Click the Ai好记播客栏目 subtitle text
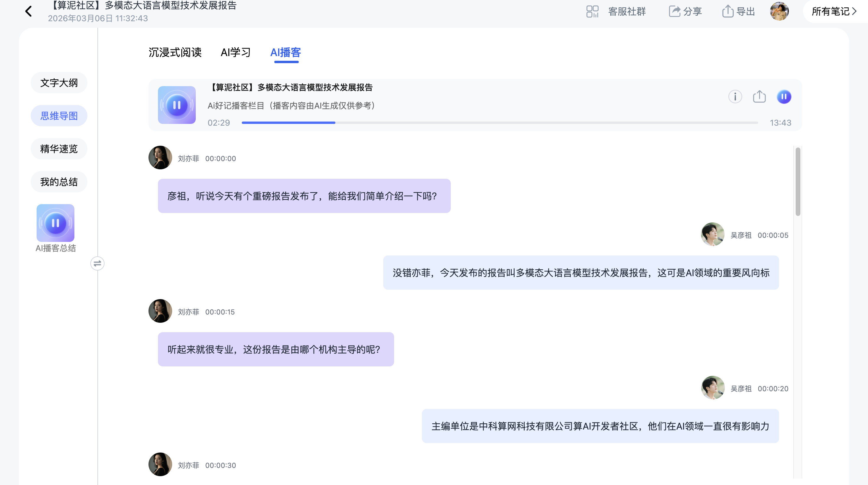Screen dimensions: 868x485 point(292,106)
